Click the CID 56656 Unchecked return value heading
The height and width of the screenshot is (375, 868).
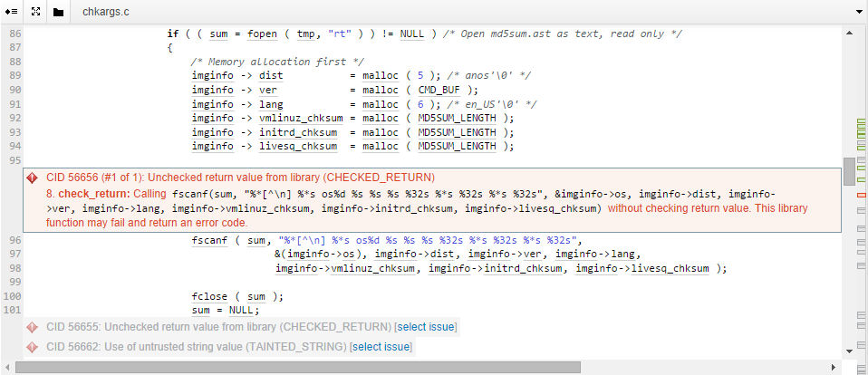click(x=241, y=178)
